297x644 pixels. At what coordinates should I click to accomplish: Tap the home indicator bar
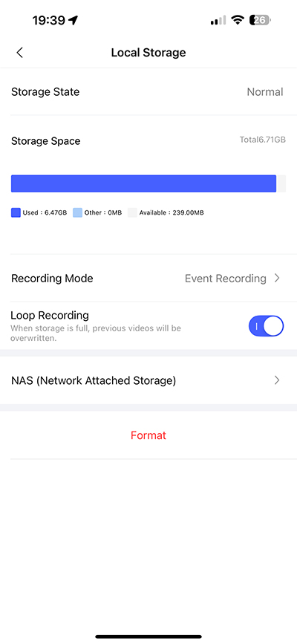[148, 637]
